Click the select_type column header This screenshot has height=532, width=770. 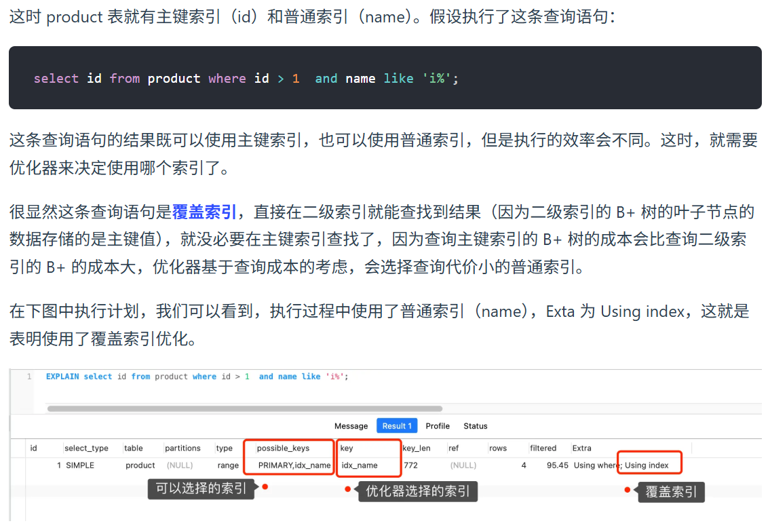pyautogui.click(x=86, y=448)
